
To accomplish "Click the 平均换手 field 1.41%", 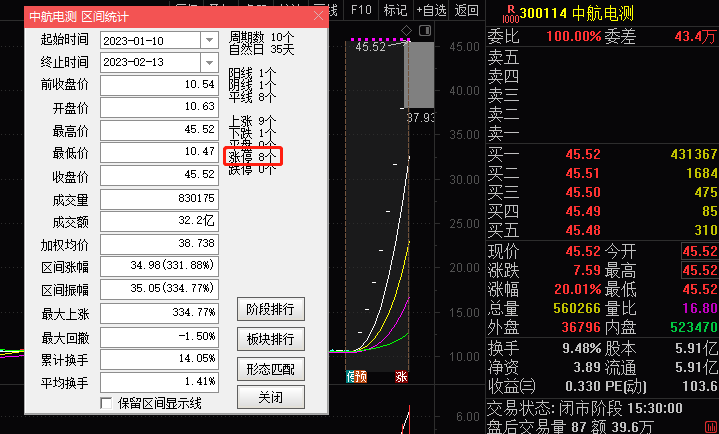I will (159, 382).
